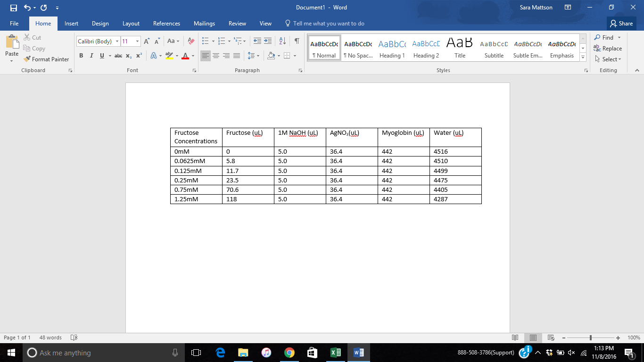Toggle Bold formatting
This screenshot has height=362, width=644.
click(x=81, y=56)
